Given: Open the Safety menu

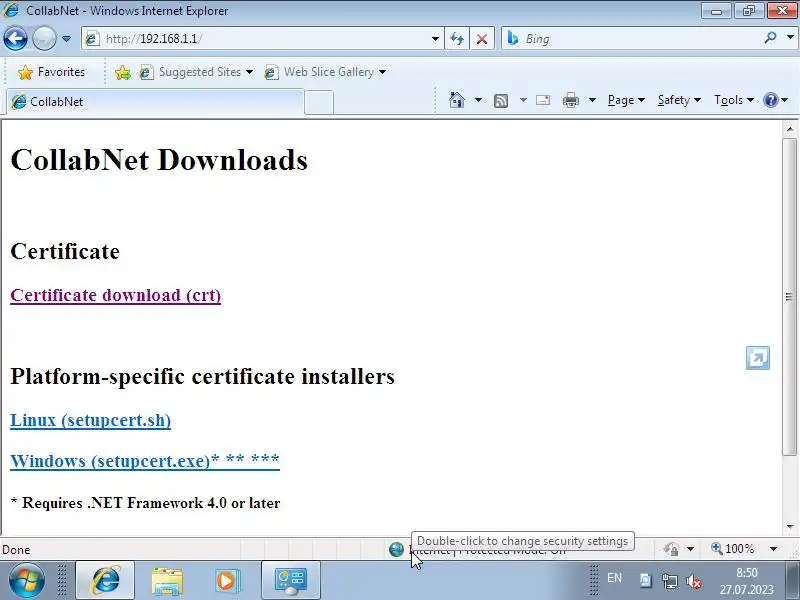Looking at the screenshot, I should [679, 100].
